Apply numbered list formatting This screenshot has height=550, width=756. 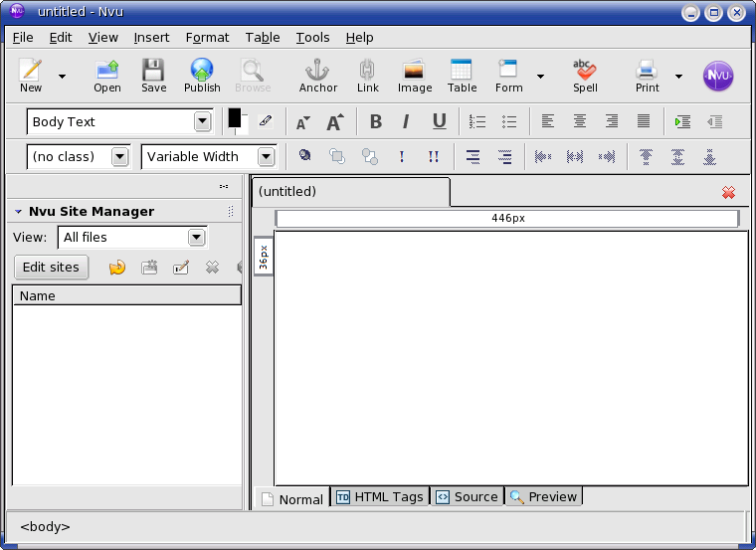(x=477, y=121)
